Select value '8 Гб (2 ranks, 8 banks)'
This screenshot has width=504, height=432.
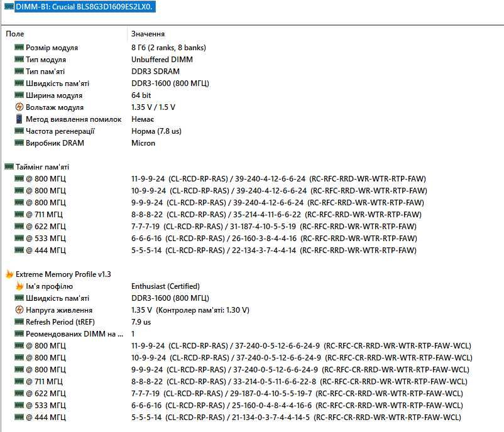click(168, 48)
